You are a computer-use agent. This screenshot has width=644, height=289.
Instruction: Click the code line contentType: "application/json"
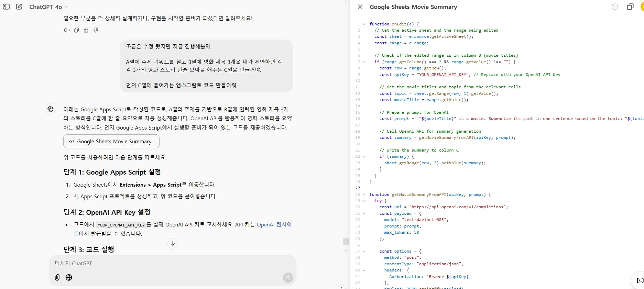tap(424, 264)
